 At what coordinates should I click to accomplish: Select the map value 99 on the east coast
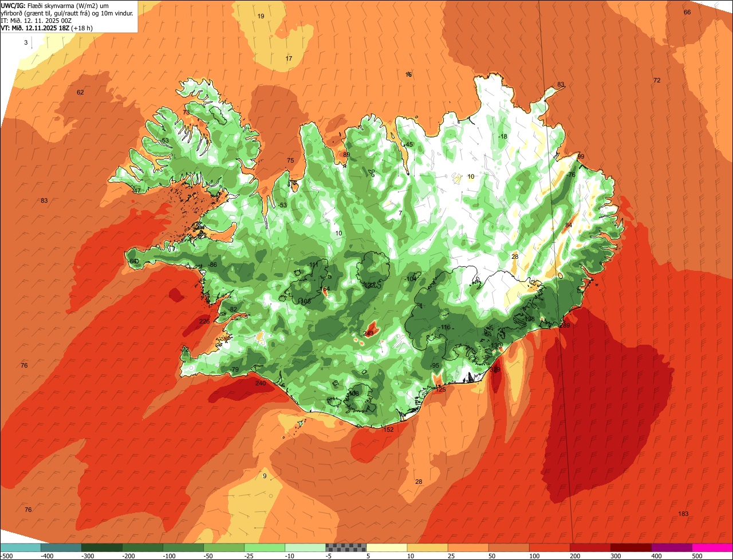coord(581,156)
